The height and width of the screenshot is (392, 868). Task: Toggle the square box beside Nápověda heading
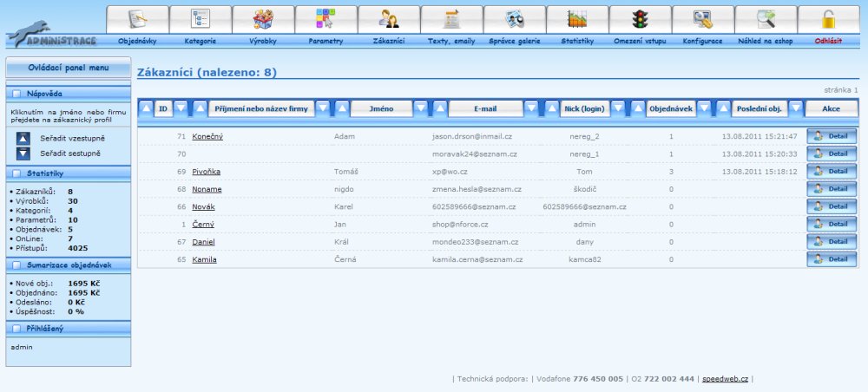pos(16,93)
